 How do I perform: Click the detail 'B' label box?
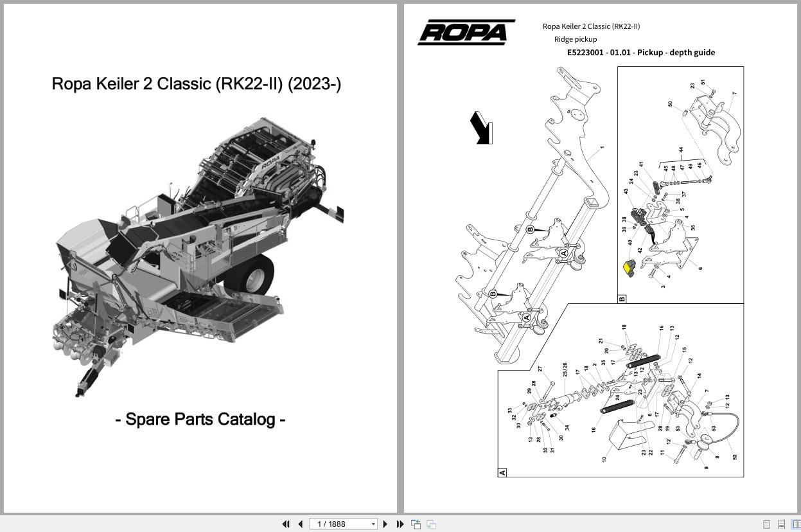(622, 299)
